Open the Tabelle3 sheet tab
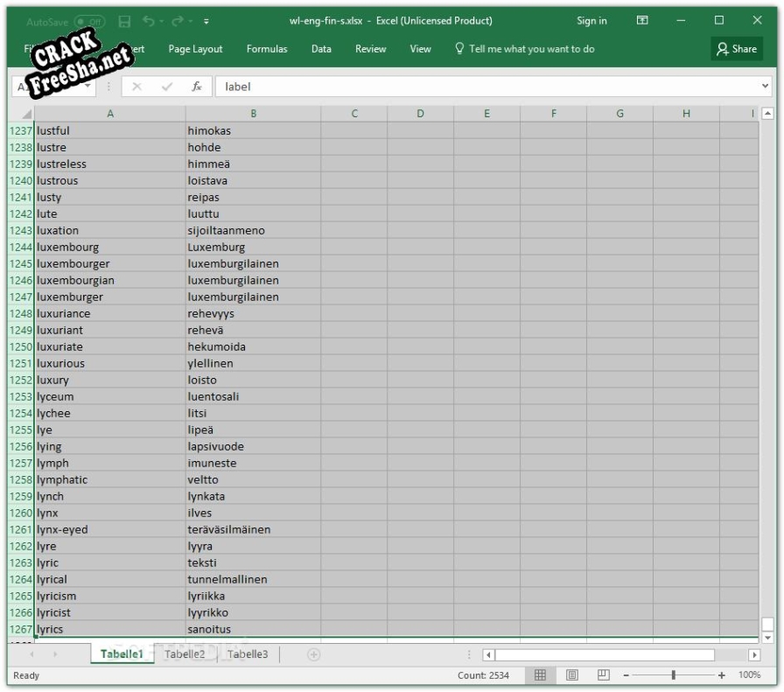784x692 pixels. point(248,654)
